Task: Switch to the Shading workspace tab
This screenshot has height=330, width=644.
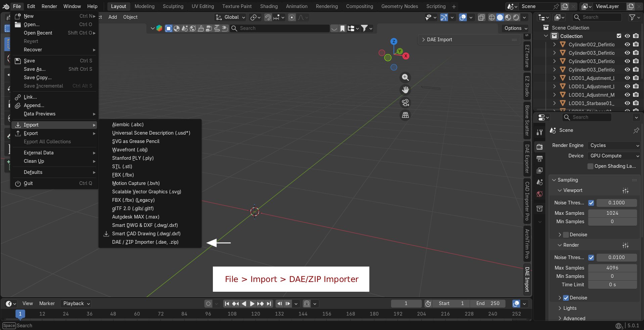Action: 269,6
